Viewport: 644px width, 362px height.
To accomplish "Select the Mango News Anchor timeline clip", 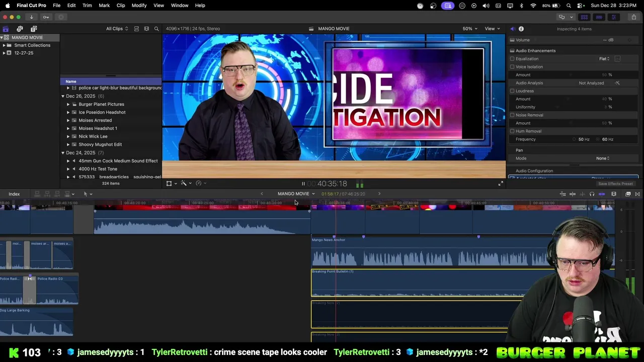I will click(463, 252).
